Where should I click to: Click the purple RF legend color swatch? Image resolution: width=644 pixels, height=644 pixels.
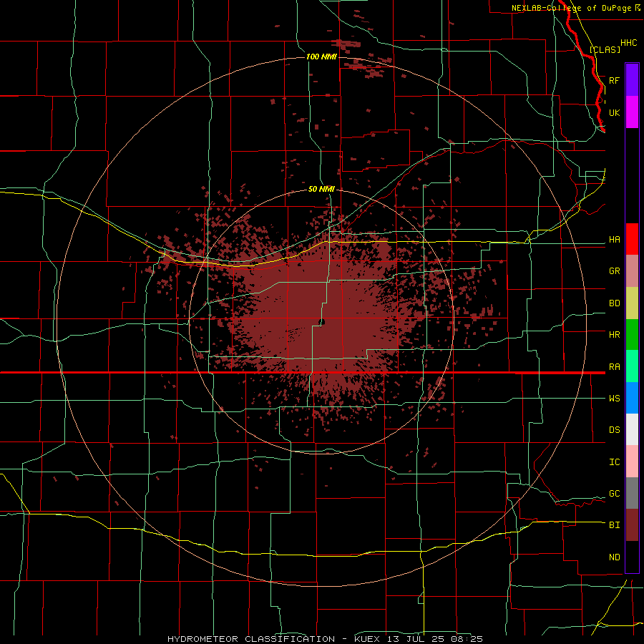point(632,80)
